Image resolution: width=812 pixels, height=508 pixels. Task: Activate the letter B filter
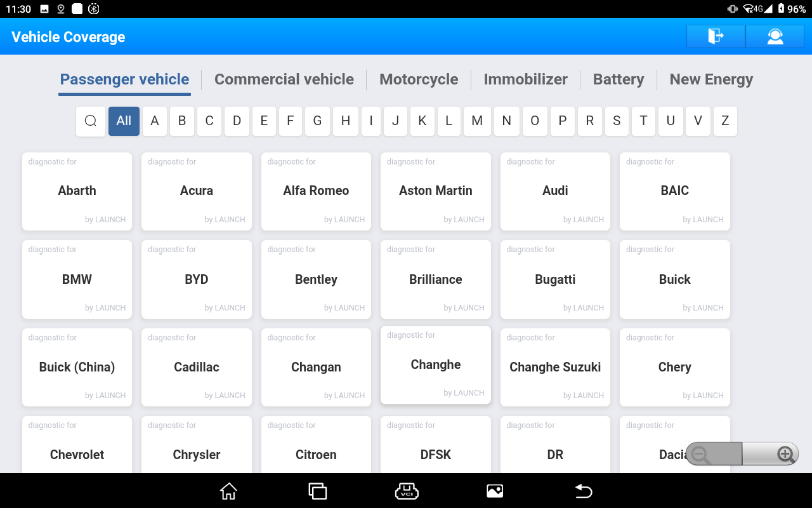[181, 121]
